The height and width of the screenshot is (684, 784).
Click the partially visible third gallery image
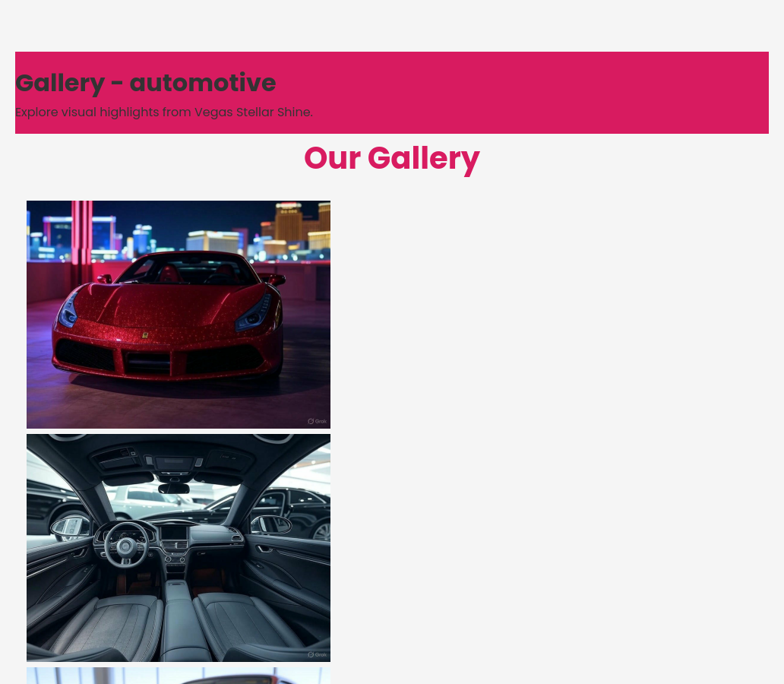point(179,676)
